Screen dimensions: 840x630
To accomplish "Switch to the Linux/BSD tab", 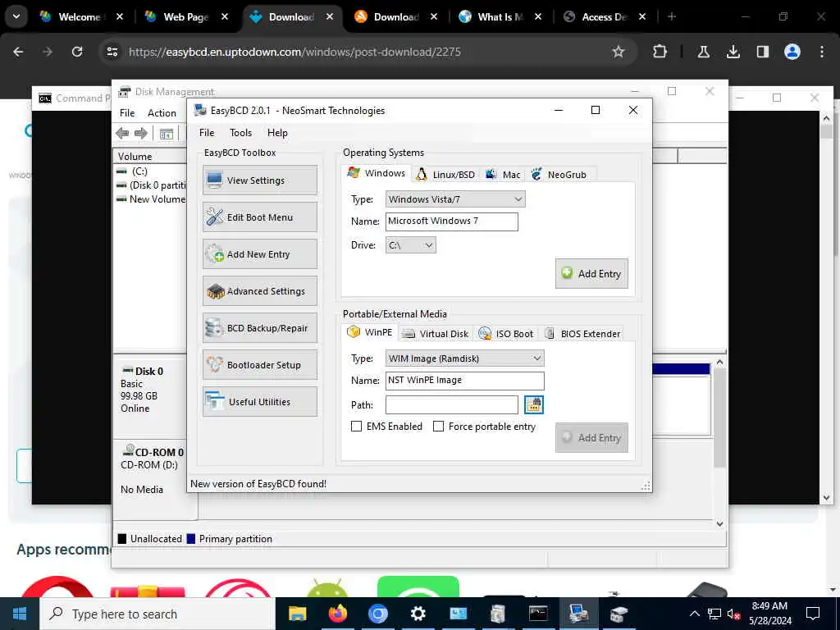I will (x=445, y=175).
